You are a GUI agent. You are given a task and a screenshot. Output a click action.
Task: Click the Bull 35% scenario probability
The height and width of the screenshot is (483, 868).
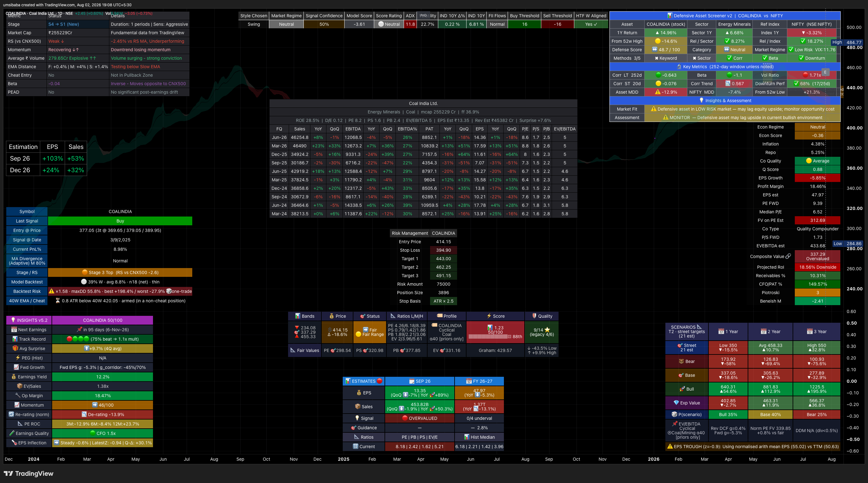(728, 414)
